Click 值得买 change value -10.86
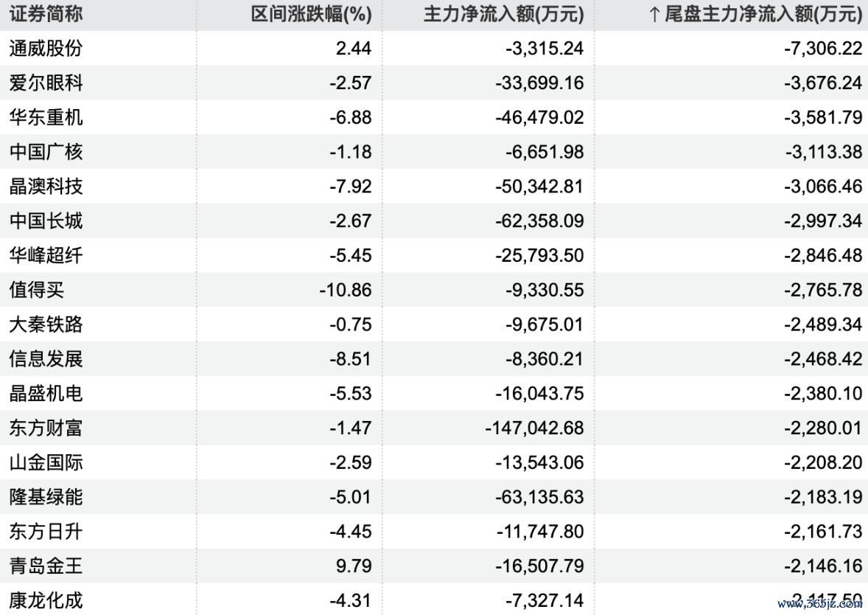Viewport: 868px width, 615px height. pyautogui.click(x=346, y=291)
